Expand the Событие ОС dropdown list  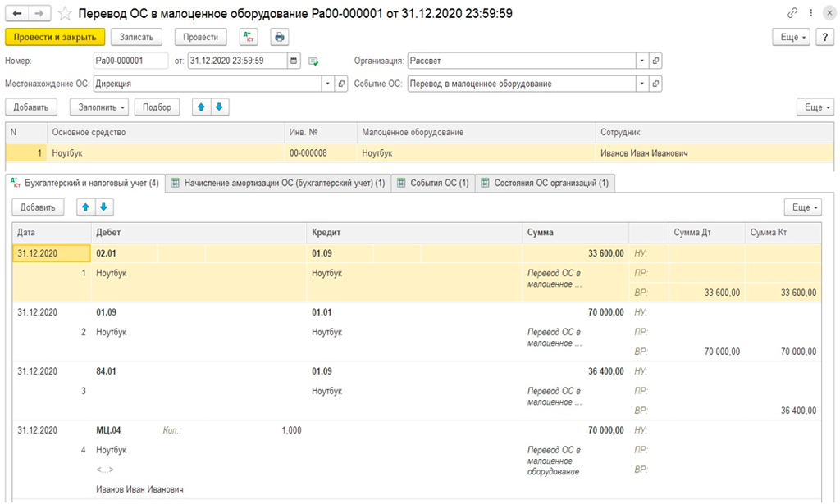(x=642, y=84)
